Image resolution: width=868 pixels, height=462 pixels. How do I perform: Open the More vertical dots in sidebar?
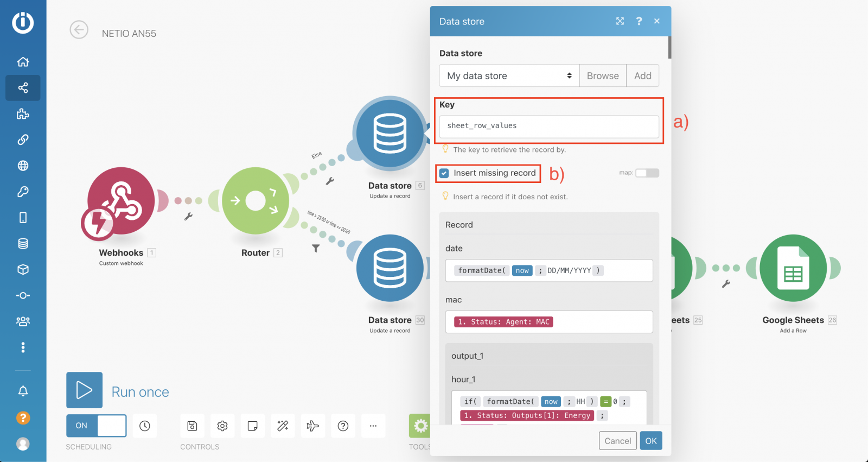click(23, 347)
